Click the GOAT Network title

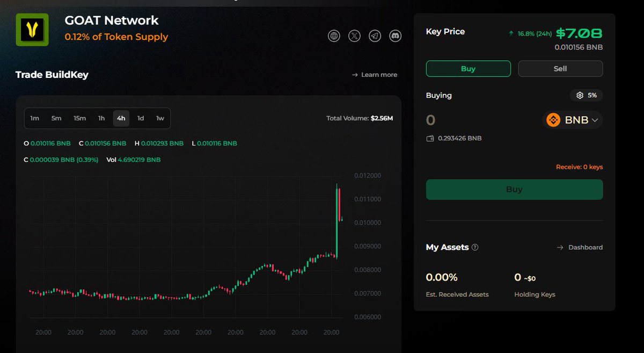coord(112,20)
